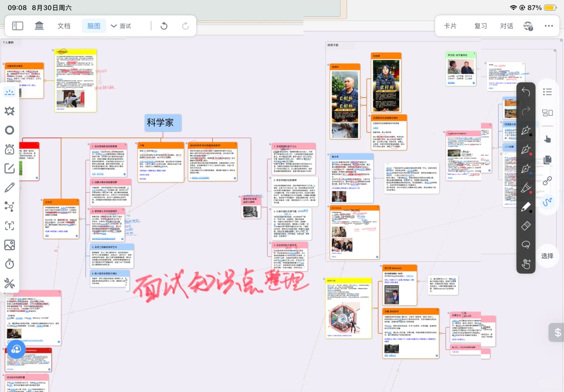Switch to the 脑图 tab
Viewport: 564px width, 392px height.
94,26
